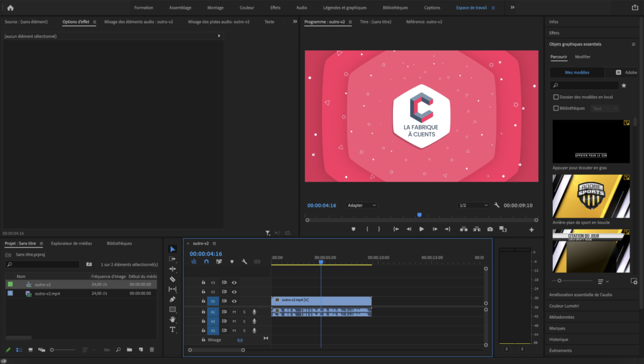Open the Historique panel
This screenshot has height=364, width=644.
click(558, 339)
